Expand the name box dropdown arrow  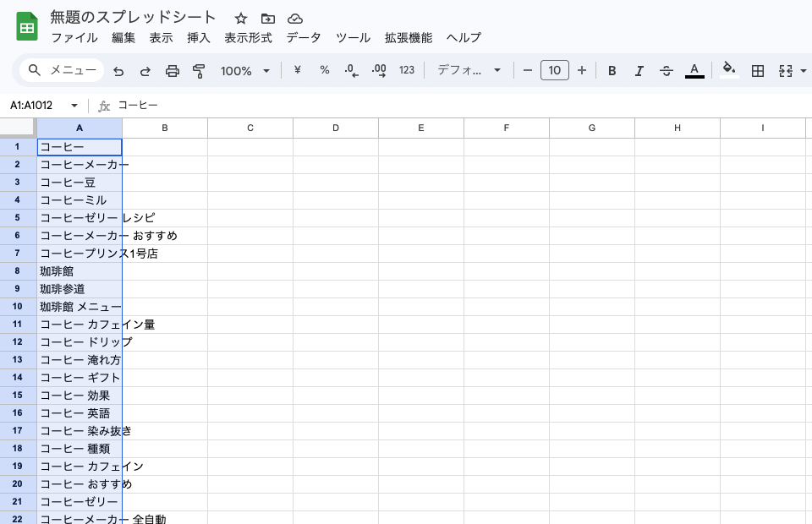pyautogui.click(x=74, y=106)
